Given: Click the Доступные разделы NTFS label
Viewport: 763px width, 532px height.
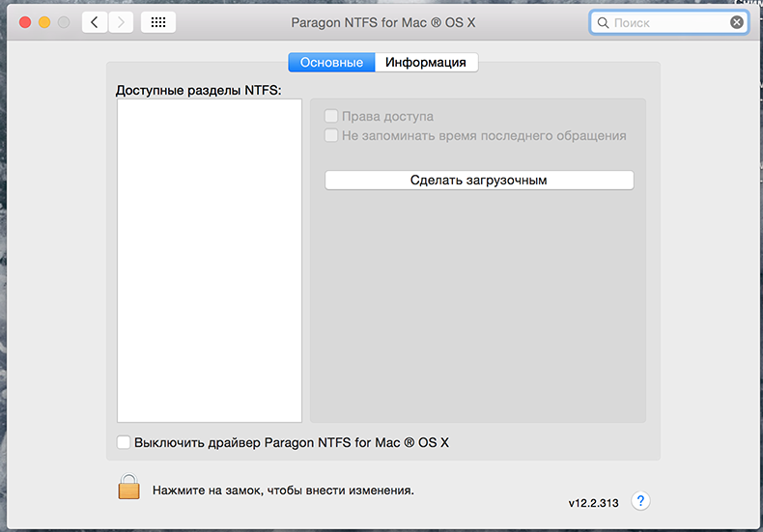Looking at the screenshot, I should (x=199, y=91).
